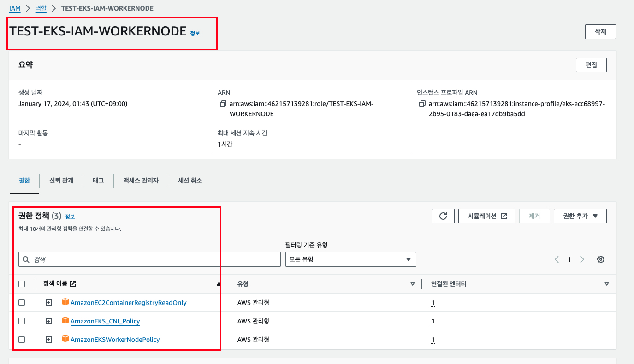Check the AmazonEKSWorkerNodePolicy row checkbox
The height and width of the screenshot is (364, 634).
22,340
